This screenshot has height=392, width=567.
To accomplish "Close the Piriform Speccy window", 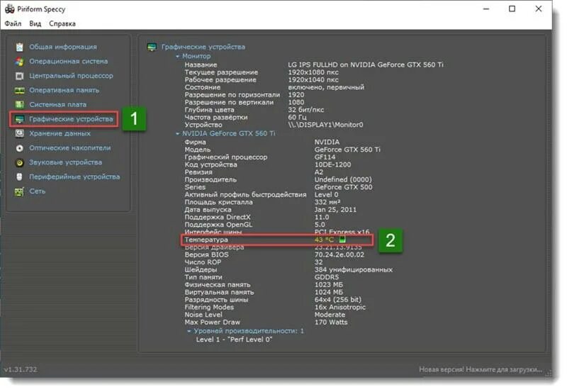I will click(x=539, y=9).
